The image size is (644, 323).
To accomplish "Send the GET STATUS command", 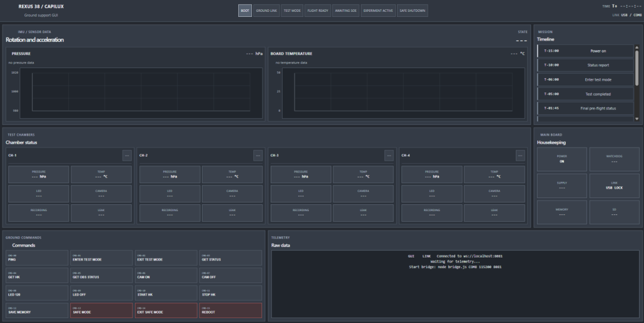I will pyautogui.click(x=231, y=258).
